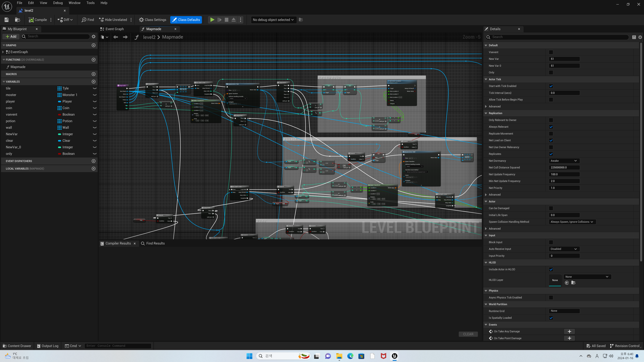Toggle Start with Tick Enabled checkbox

coord(551,86)
